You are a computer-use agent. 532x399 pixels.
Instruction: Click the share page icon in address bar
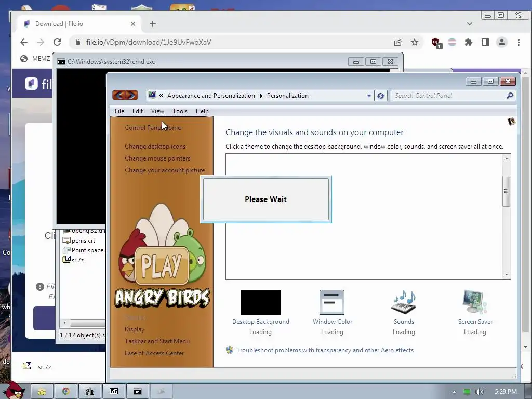398,42
